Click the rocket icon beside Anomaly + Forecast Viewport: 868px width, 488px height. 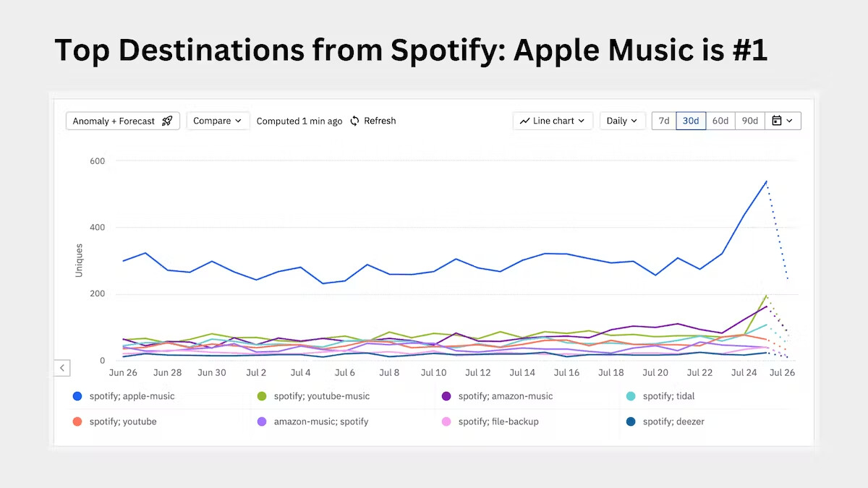coord(167,121)
